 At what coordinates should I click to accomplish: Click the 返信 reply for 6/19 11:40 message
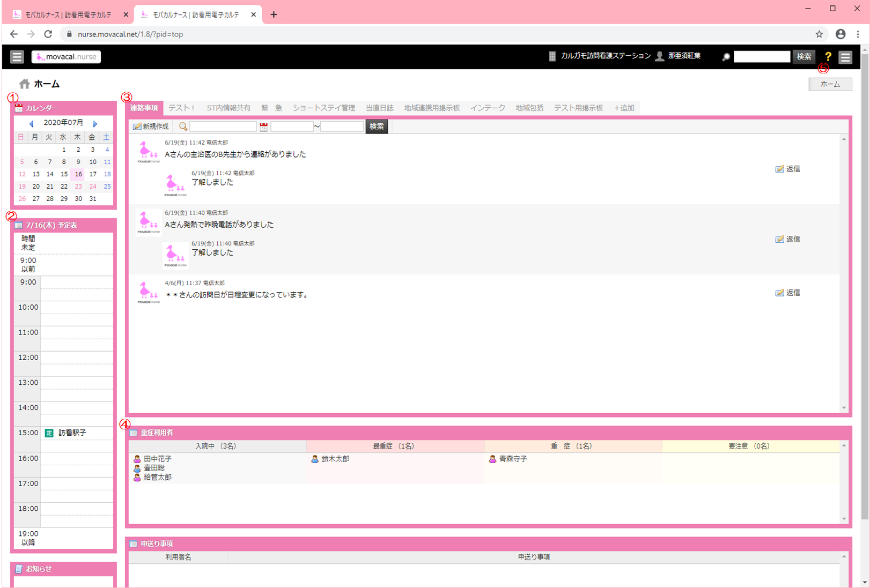click(x=787, y=239)
